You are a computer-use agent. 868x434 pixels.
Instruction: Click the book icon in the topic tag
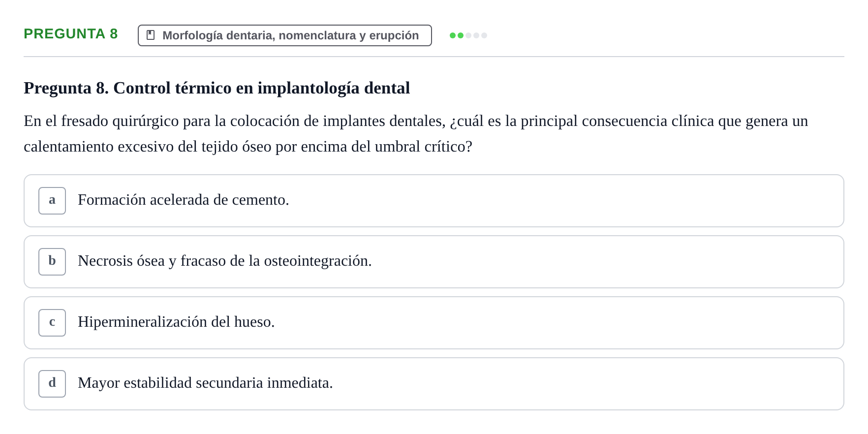click(151, 35)
